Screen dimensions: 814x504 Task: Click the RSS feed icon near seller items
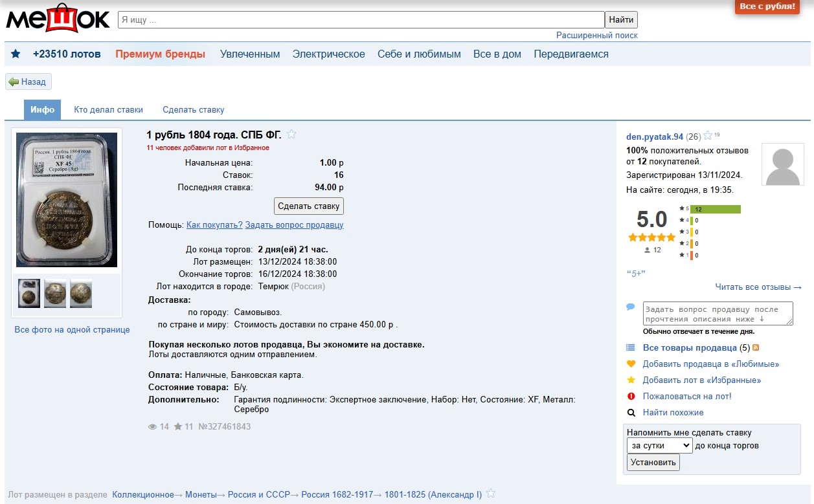tap(756, 348)
